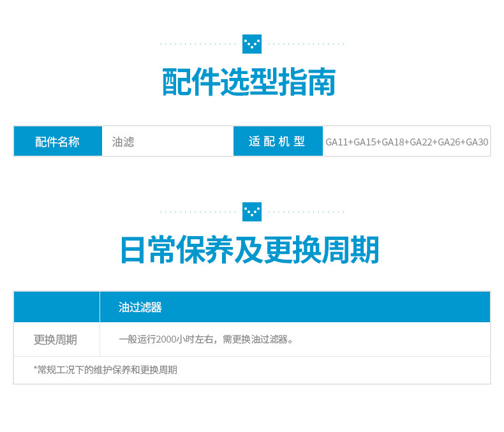
Task: Select the 更换周期 row label
Action: pyautogui.click(x=56, y=340)
